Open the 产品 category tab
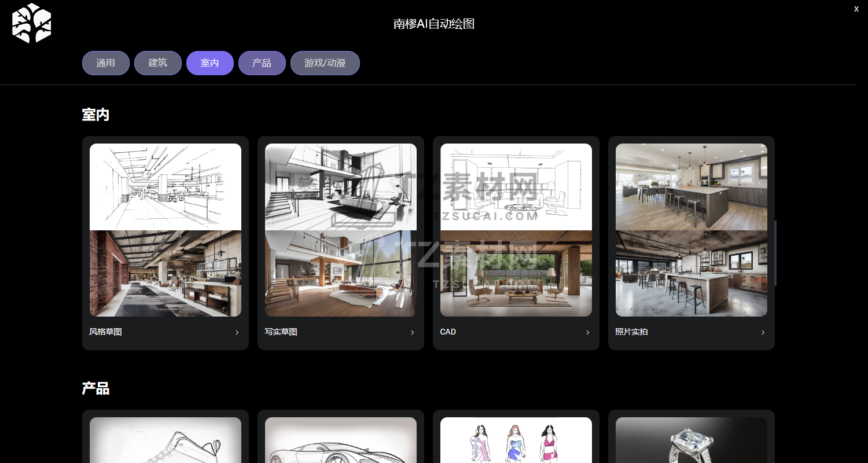868x463 pixels. tap(262, 63)
